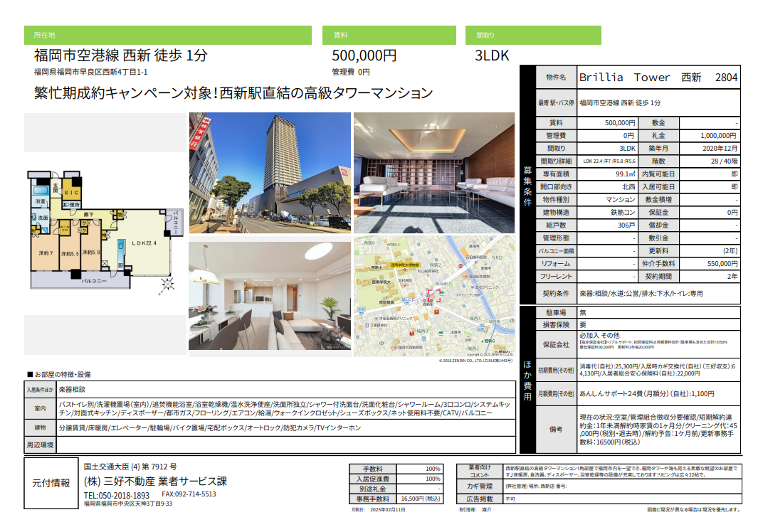The width and height of the screenshot is (763, 532).
Task: Select the 間取り詳細 value LDK 22.4
Action: (x=609, y=161)
